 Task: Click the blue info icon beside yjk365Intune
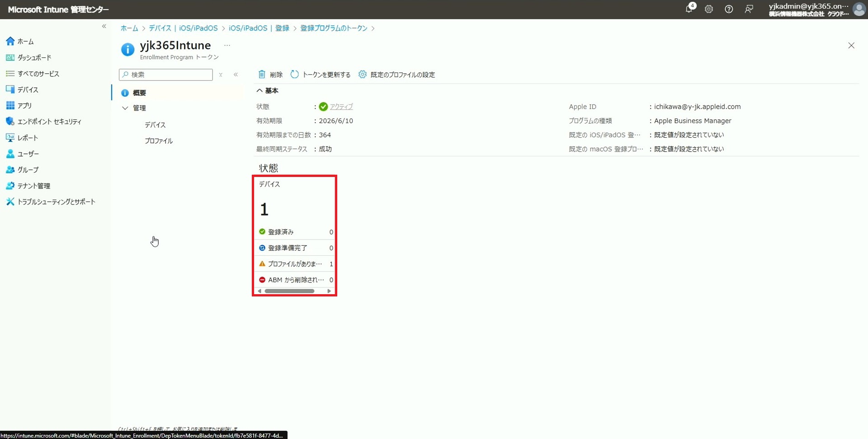pyautogui.click(x=128, y=49)
